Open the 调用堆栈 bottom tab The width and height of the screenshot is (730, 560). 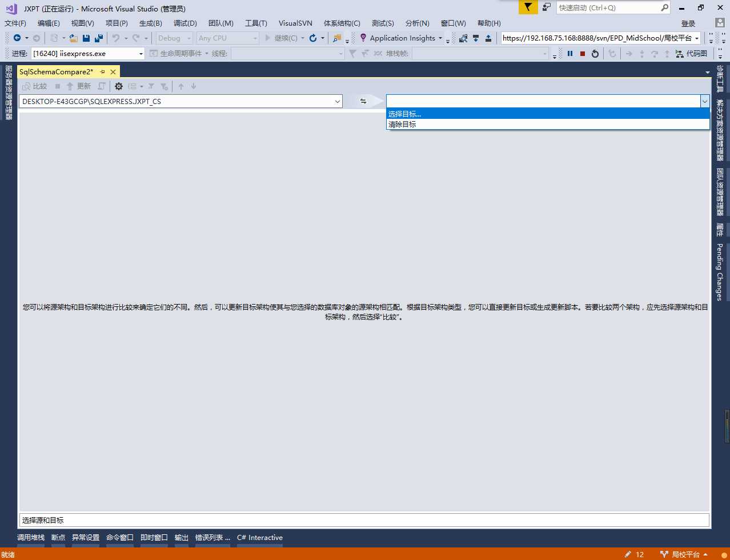(31, 538)
